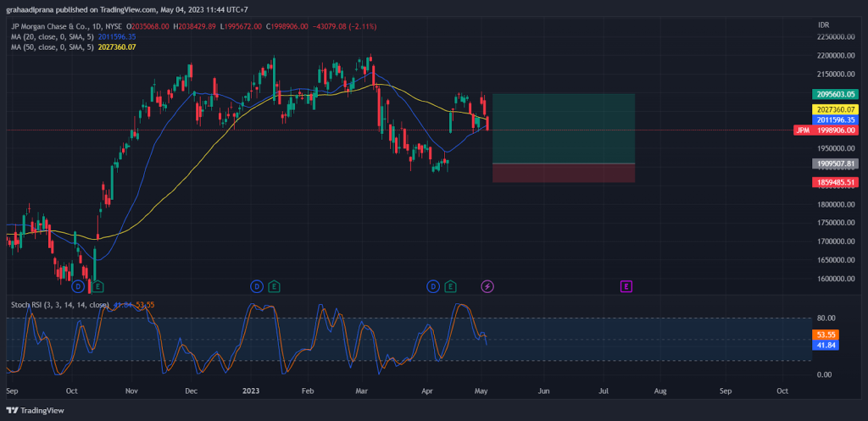868x421 pixels.
Task: Click the orange 53.55 Stoch RSI value label
Action: point(825,335)
